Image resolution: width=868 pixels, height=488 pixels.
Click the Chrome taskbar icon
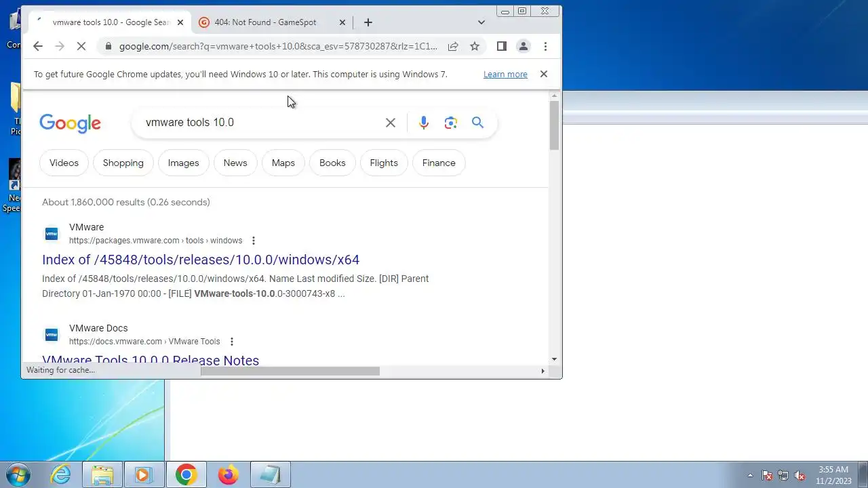[186, 475]
